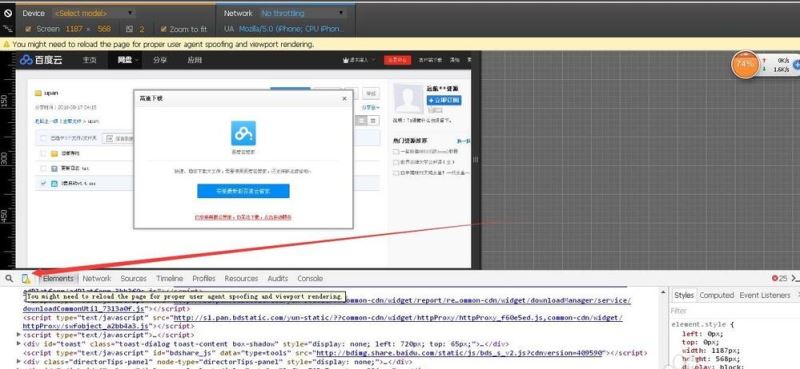Image resolution: width=800 pixels, height=369 pixels.
Task: Click the media emulation drawer icon below reset
Action: (8, 29)
